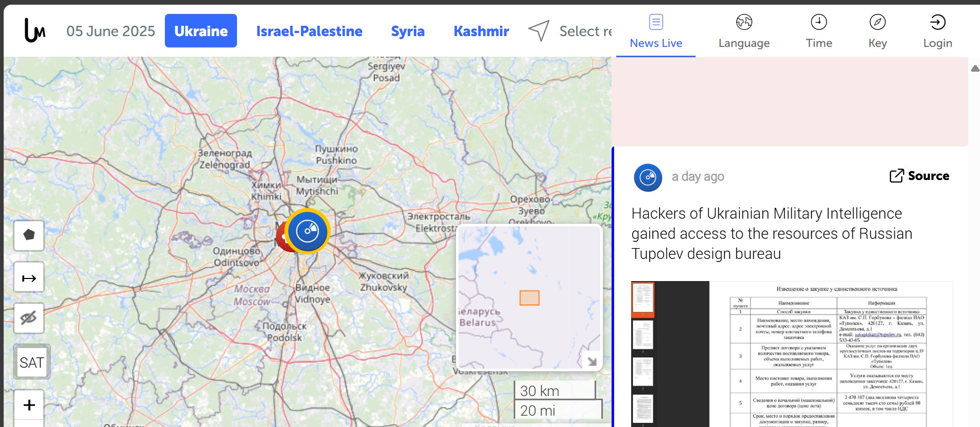Open the 05 June 2025 date selector

111,31
